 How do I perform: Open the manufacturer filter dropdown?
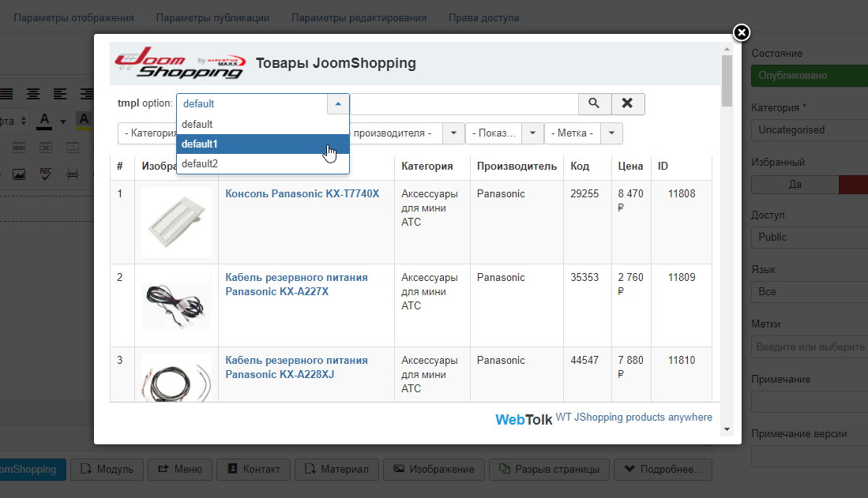coord(453,133)
